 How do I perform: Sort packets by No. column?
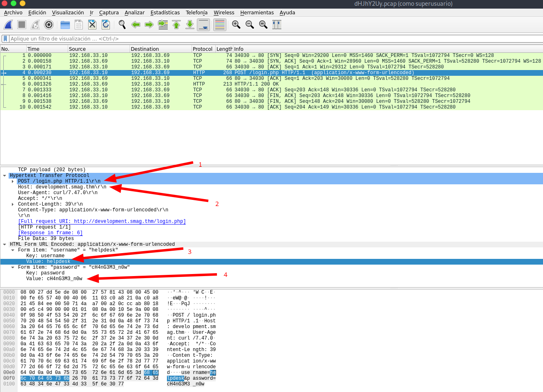(x=13, y=49)
